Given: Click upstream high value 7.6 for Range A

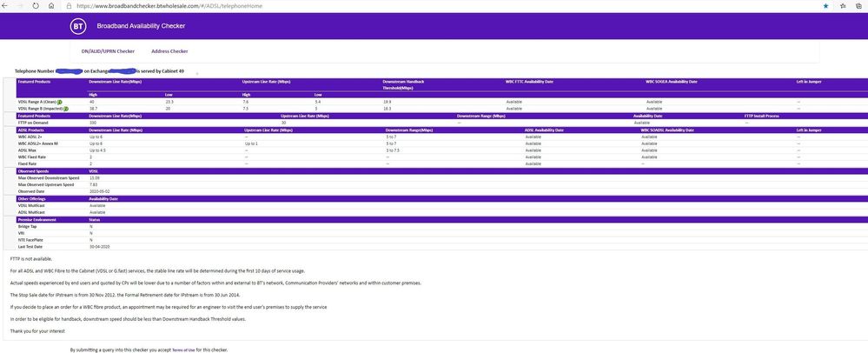Looking at the screenshot, I should point(245,102).
